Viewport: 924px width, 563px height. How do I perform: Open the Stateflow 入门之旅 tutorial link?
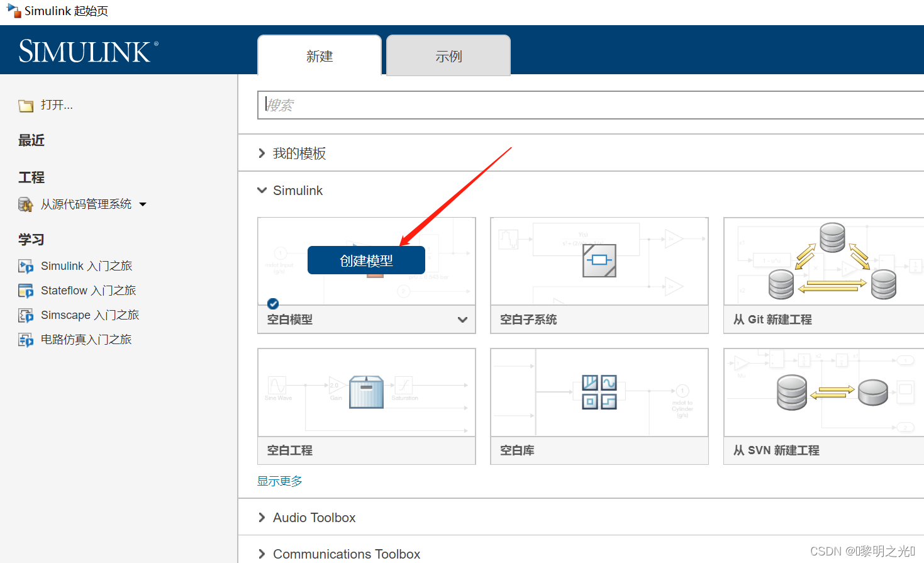click(x=89, y=291)
